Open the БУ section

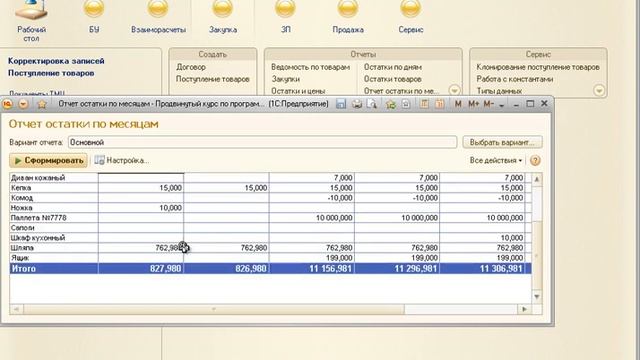coord(94,16)
